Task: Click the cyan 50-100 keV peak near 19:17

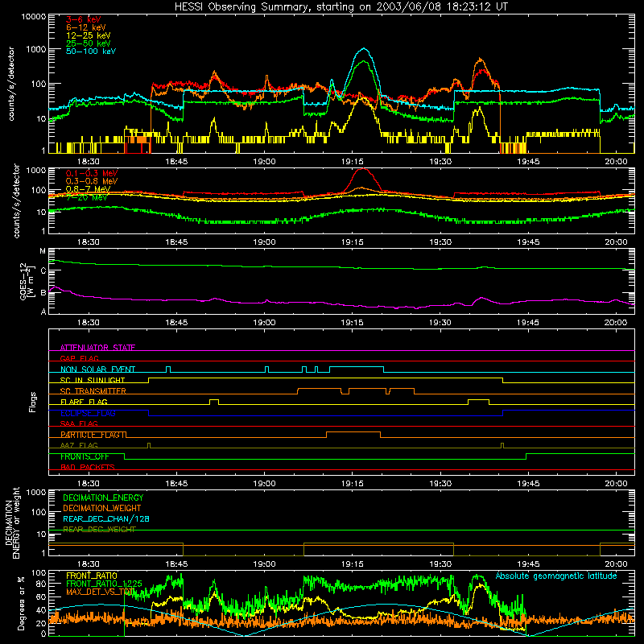Action: 363,49
